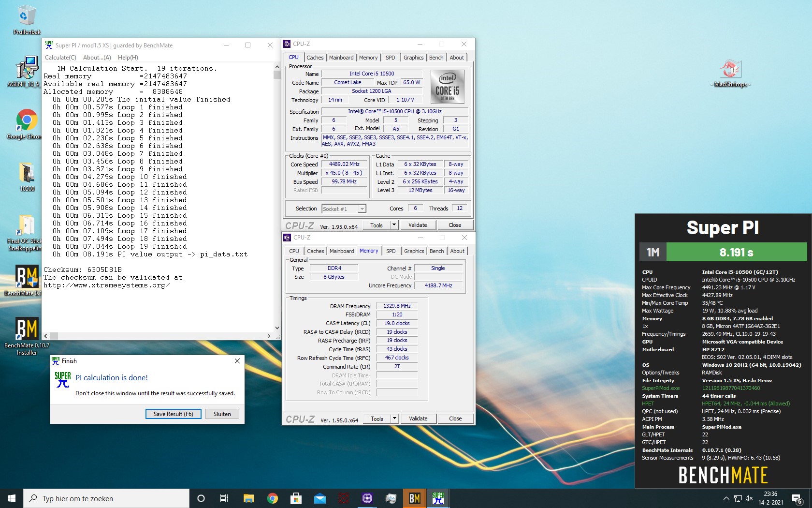Viewport: 812px width, 508px height.
Task: Close the Finish dialog with X
Action: (237, 361)
